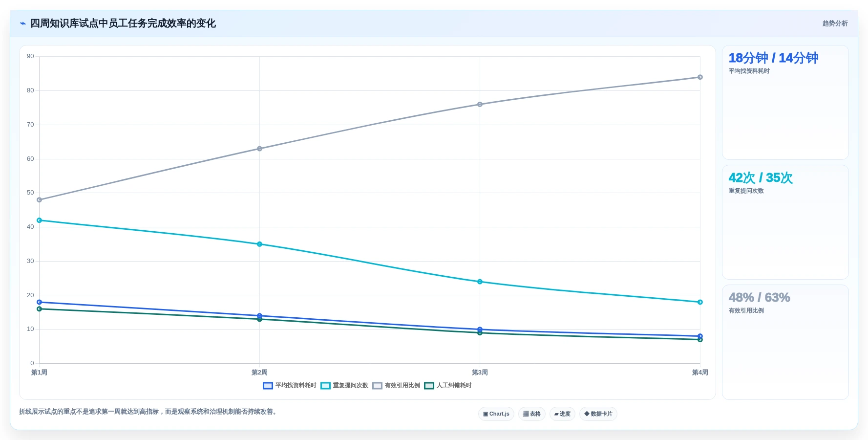Select the 进度 tag button
868x440 pixels.
tap(562, 414)
